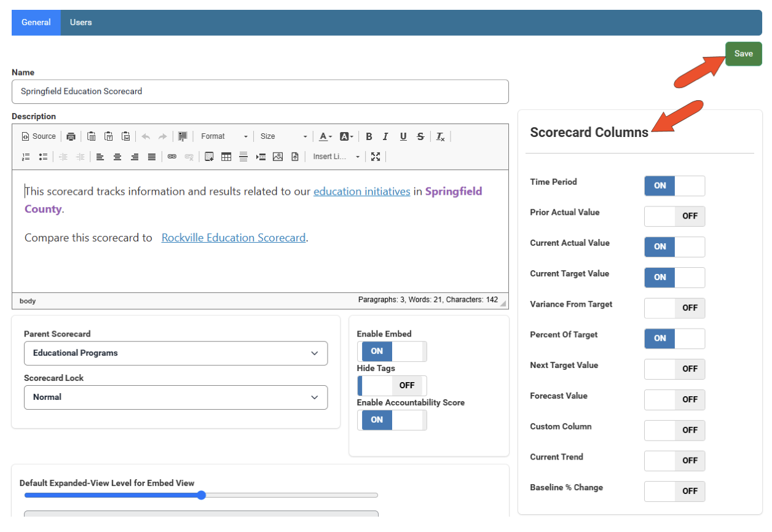
Task: Expand the Scorecard Lock dropdown
Action: (x=176, y=397)
